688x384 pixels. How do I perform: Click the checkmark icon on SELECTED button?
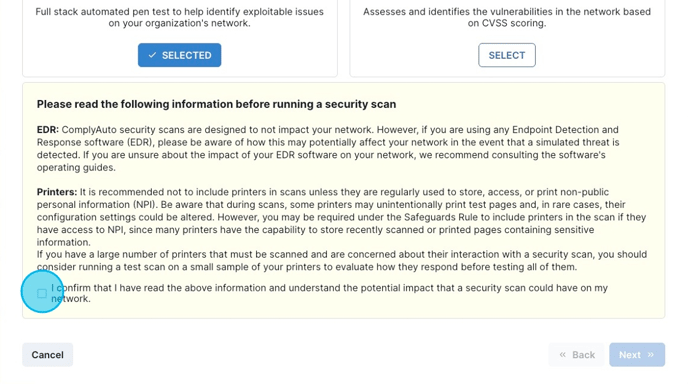point(152,55)
